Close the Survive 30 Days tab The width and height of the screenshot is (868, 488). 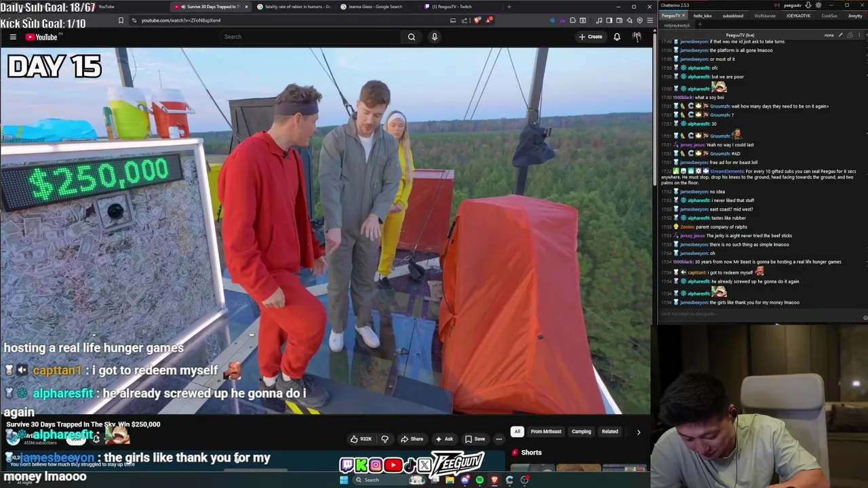click(247, 7)
